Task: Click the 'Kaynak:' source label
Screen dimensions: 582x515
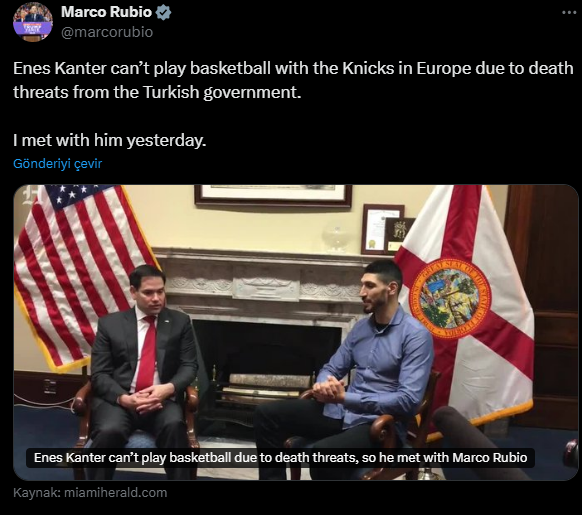Action: tap(37, 493)
